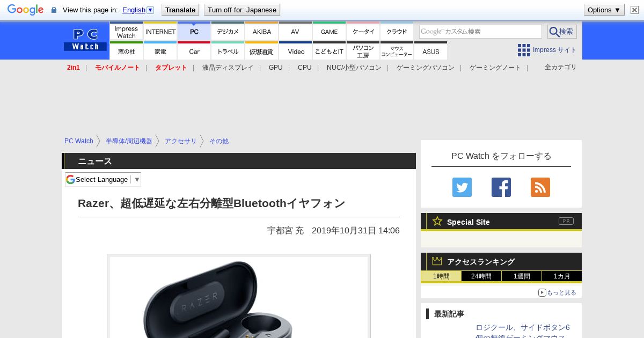Click the Translate button
The width and height of the screenshot is (644, 338).
pyautogui.click(x=180, y=10)
